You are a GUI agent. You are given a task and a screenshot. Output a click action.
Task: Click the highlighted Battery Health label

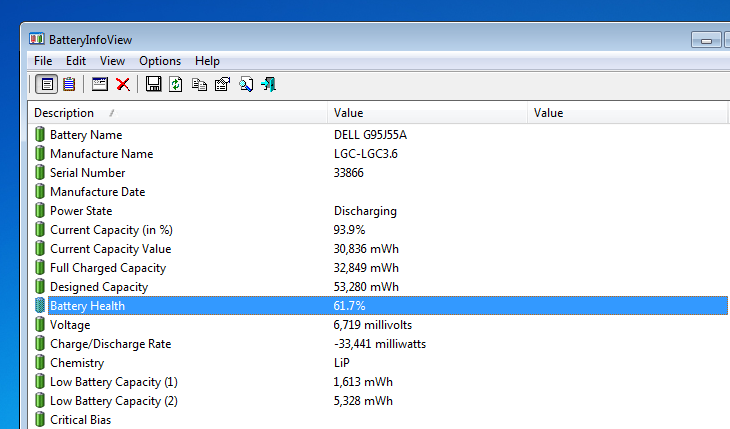88,306
